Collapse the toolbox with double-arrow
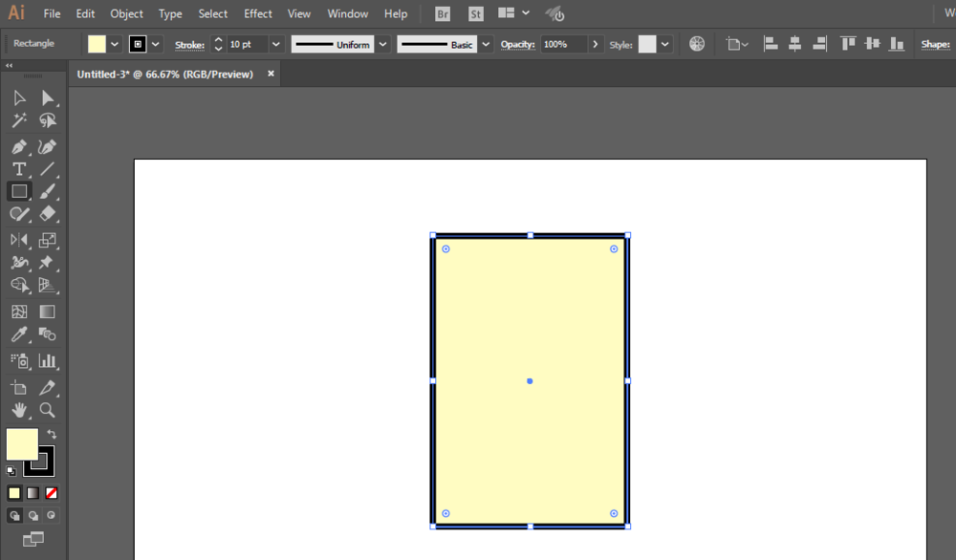This screenshot has width=956, height=560. pyautogui.click(x=10, y=65)
